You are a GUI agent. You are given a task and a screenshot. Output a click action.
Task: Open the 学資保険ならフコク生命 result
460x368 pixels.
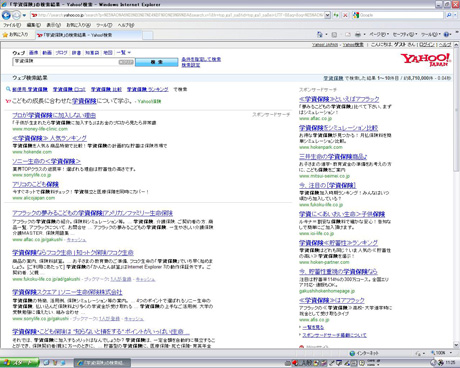pos(73,253)
